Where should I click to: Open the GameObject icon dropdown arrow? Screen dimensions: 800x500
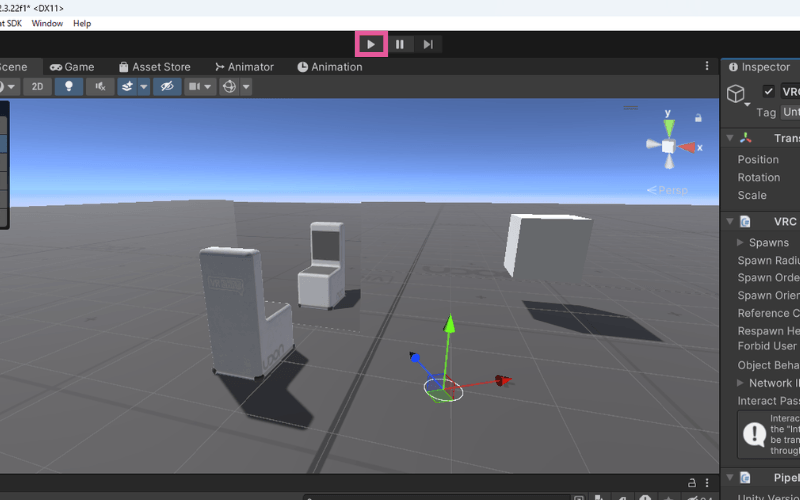point(747,104)
